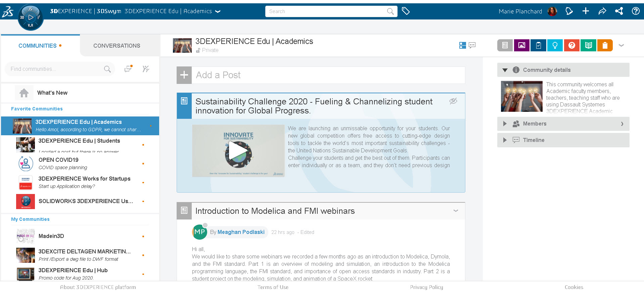The width and height of the screenshot is (644, 292).
Task: Play the Innovate for Sustainability video
Action: [238, 151]
